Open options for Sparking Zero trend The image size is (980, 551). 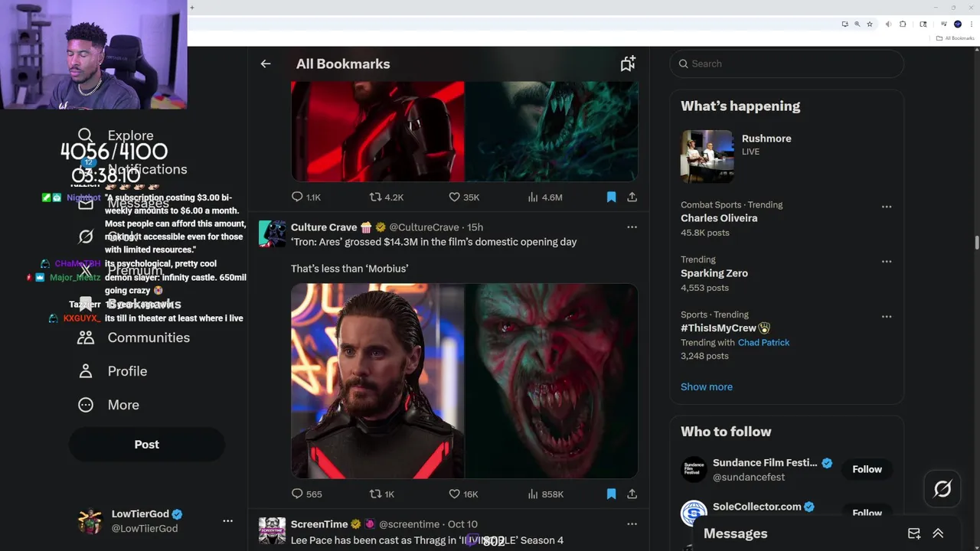(x=887, y=262)
